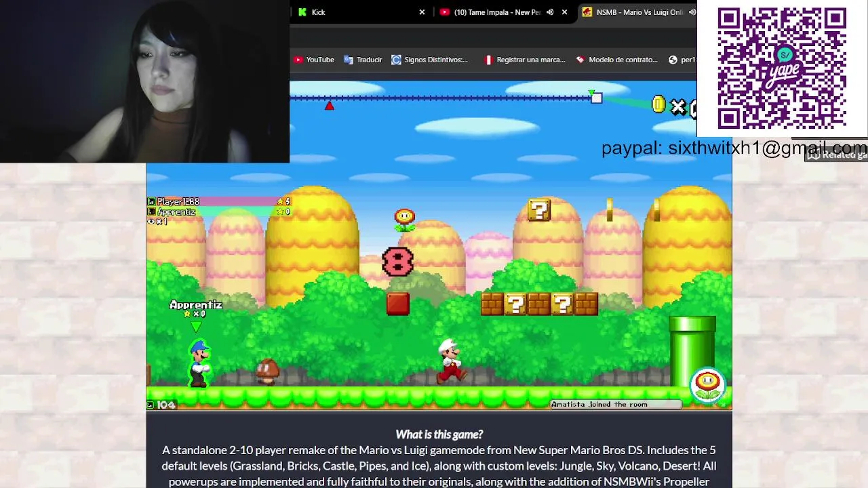
Task: Click the level progress track bar
Action: (x=441, y=98)
